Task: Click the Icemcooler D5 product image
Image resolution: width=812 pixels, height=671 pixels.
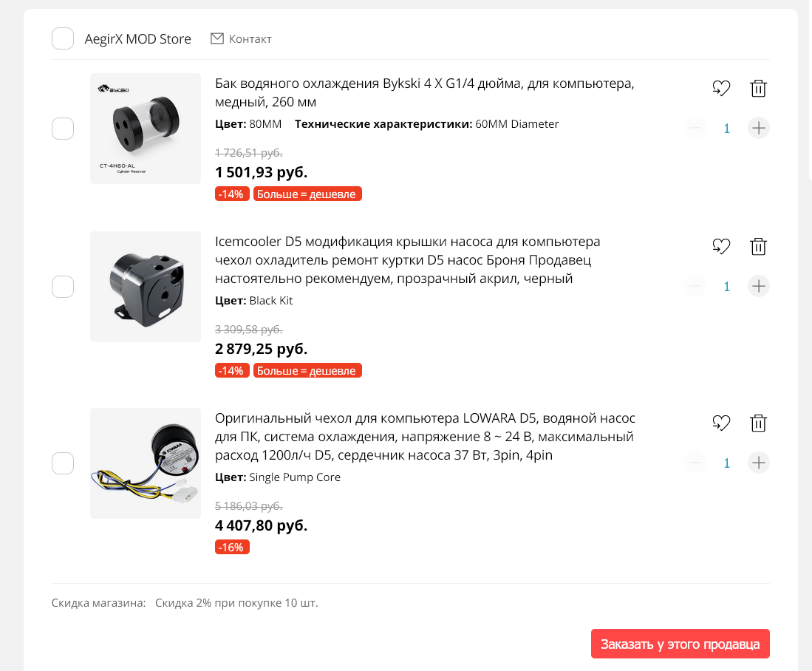Action: point(146,287)
